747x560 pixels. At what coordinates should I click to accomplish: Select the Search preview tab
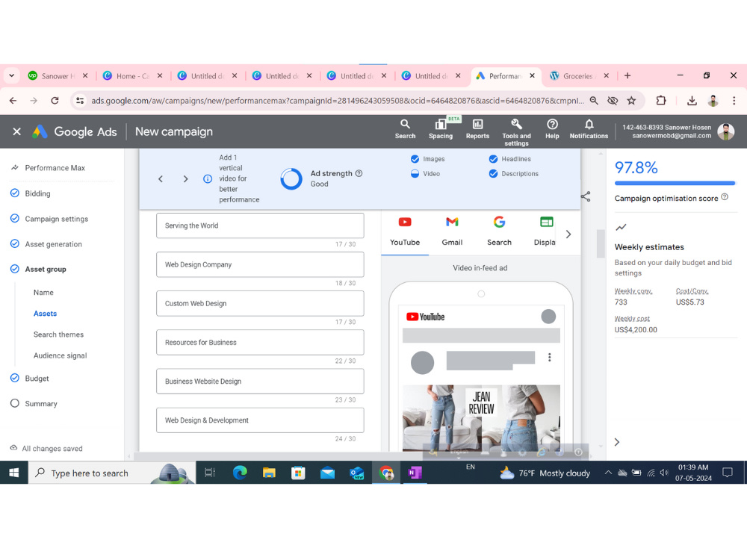(499, 232)
